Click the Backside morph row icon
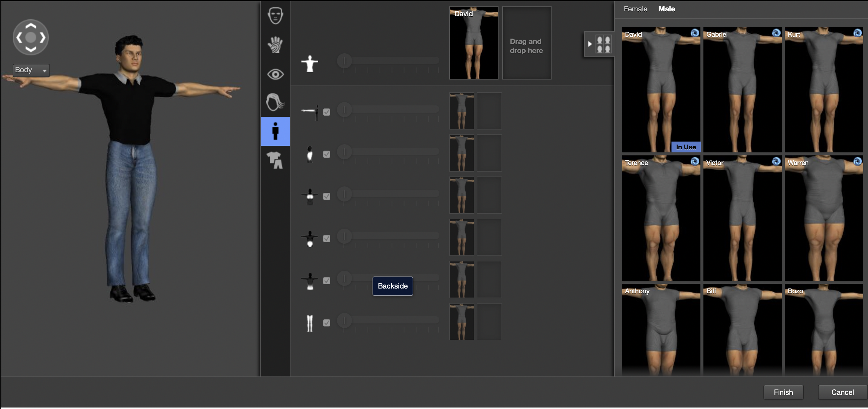 click(310, 281)
